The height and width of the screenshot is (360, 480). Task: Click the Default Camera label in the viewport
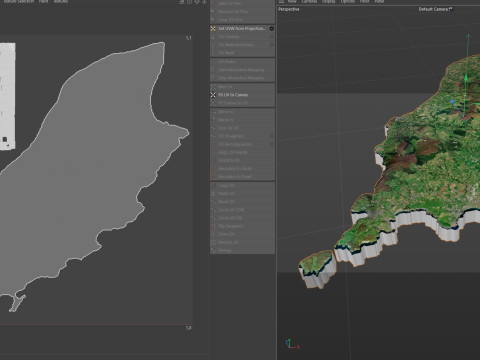point(435,9)
